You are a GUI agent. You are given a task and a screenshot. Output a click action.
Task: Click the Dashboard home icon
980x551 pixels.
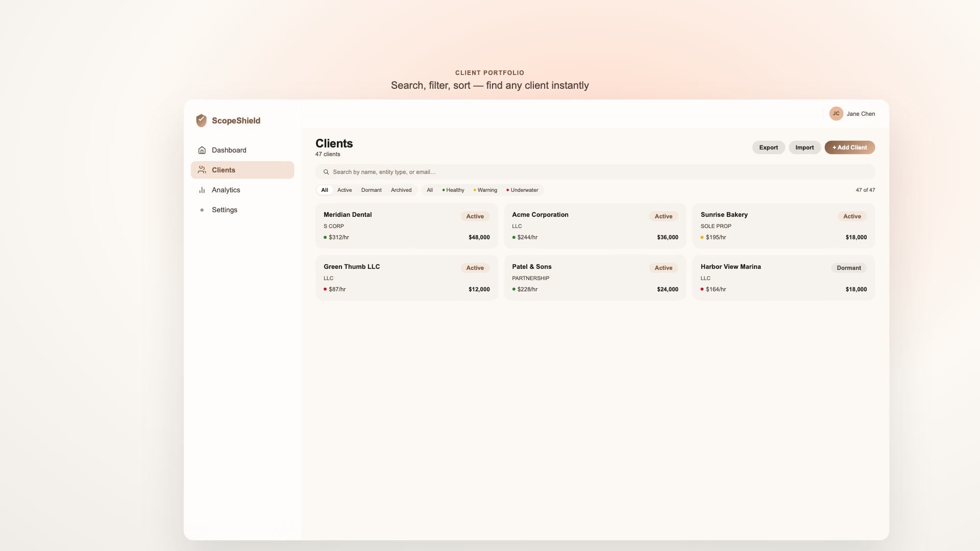[x=202, y=150]
